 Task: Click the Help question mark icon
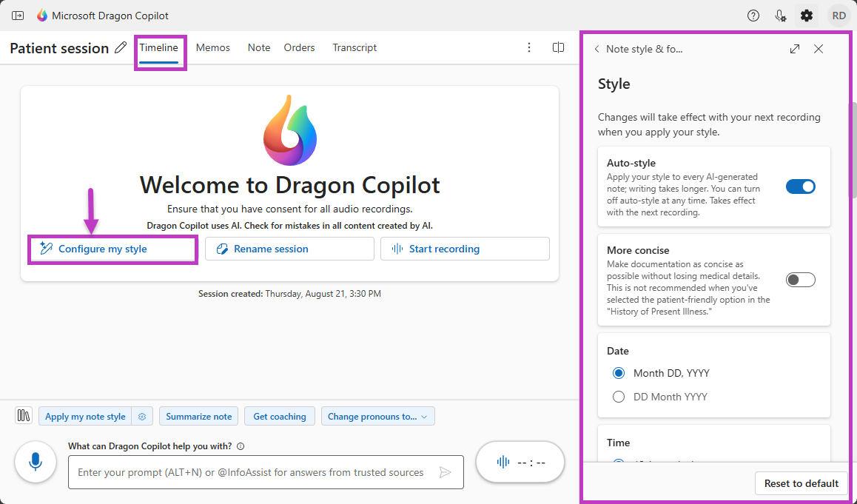point(753,15)
